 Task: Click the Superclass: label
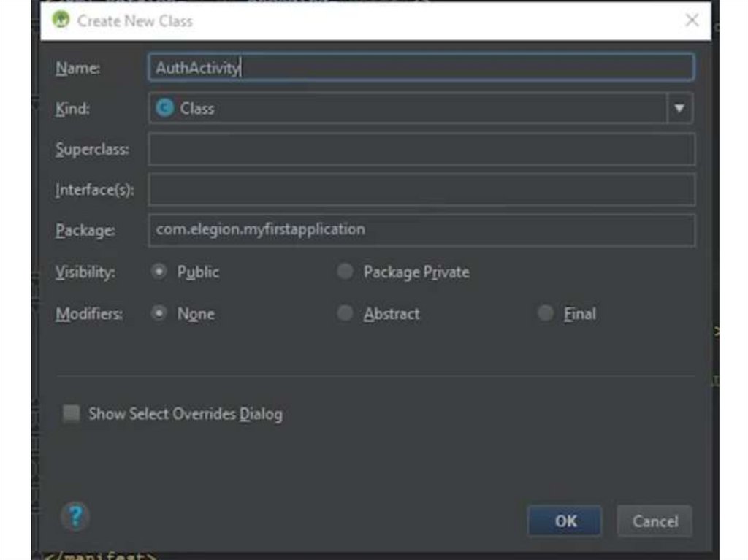pyautogui.click(x=92, y=149)
